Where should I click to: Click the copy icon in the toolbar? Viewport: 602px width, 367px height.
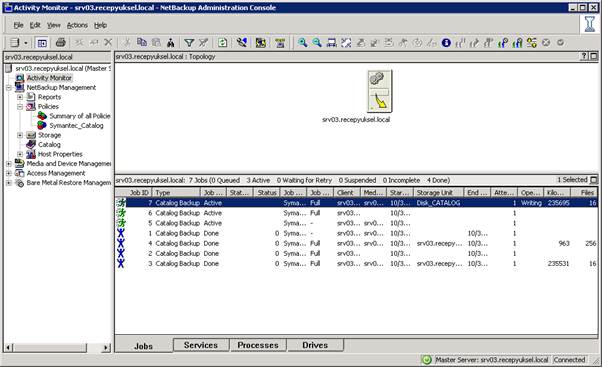(142, 43)
